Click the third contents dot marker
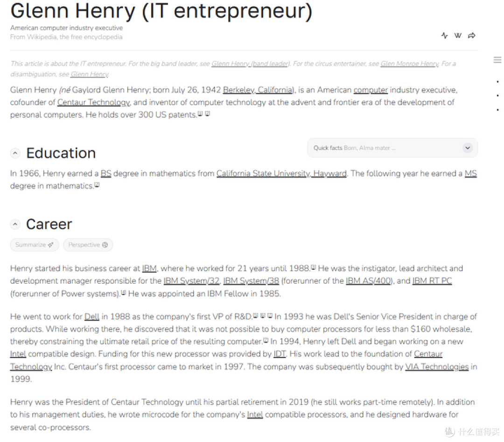Screen dimensions: 504x442 (497, 110)
